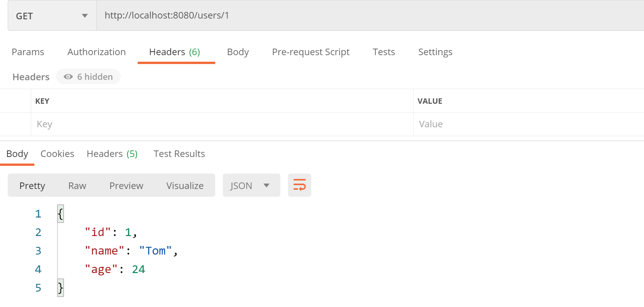Switch to Visualize response view
The height and width of the screenshot is (307, 644).
[x=185, y=186]
